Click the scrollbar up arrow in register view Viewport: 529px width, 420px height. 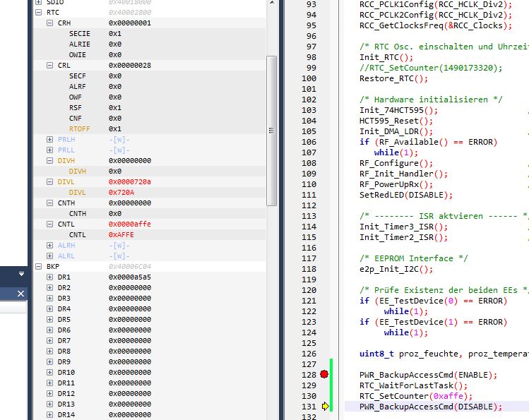[272, 3]
